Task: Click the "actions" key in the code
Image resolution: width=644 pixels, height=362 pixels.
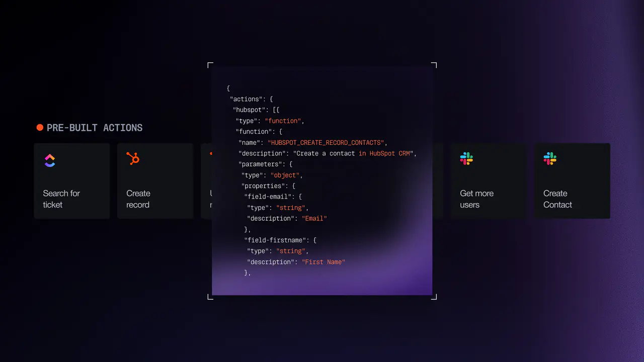Action: [x=246, y=99]
